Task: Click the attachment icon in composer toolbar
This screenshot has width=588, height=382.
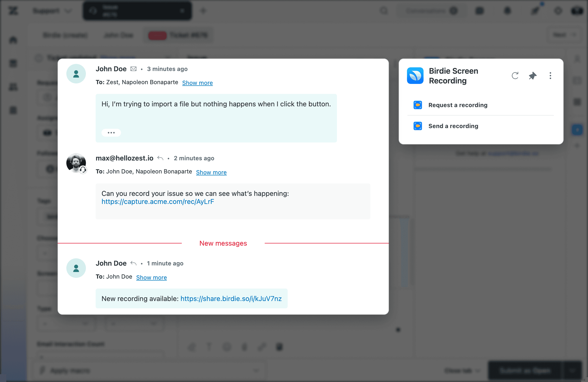Action: click(244, 347)
